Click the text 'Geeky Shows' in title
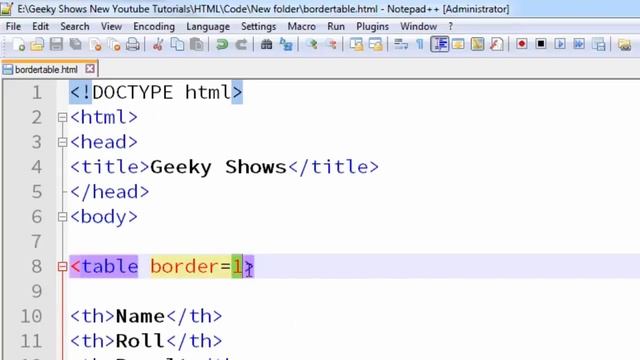 [218, 167]
